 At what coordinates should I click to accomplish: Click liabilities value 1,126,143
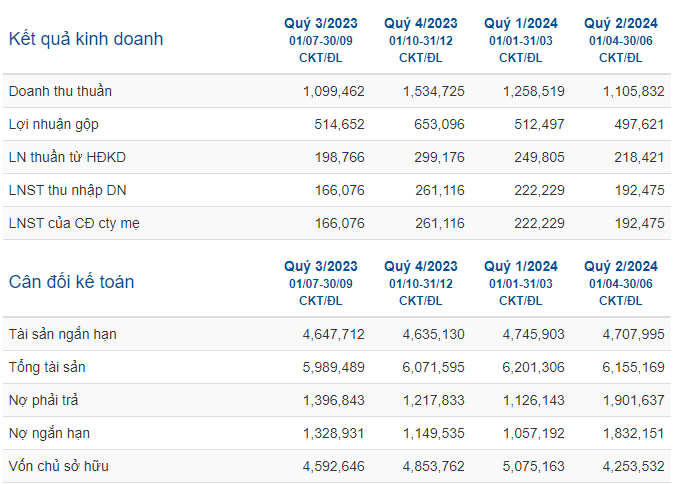tap(534, 400)
